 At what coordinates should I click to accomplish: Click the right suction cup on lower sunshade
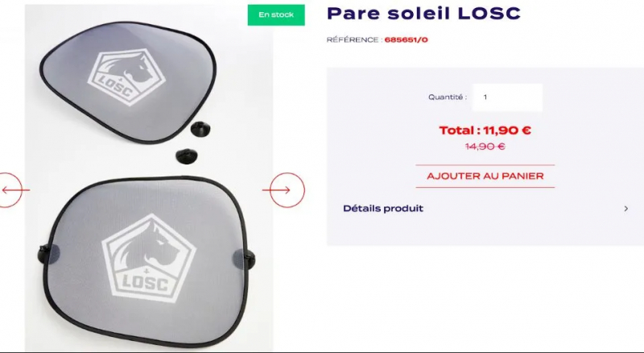coord(245,260)
